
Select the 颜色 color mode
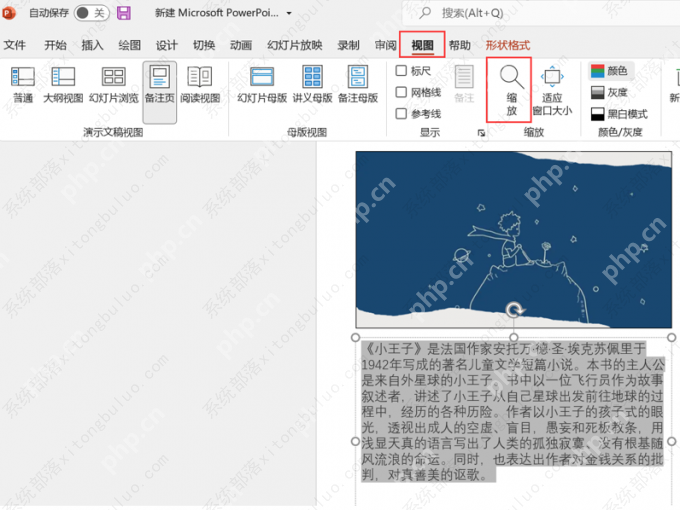[x=609, y=71]
